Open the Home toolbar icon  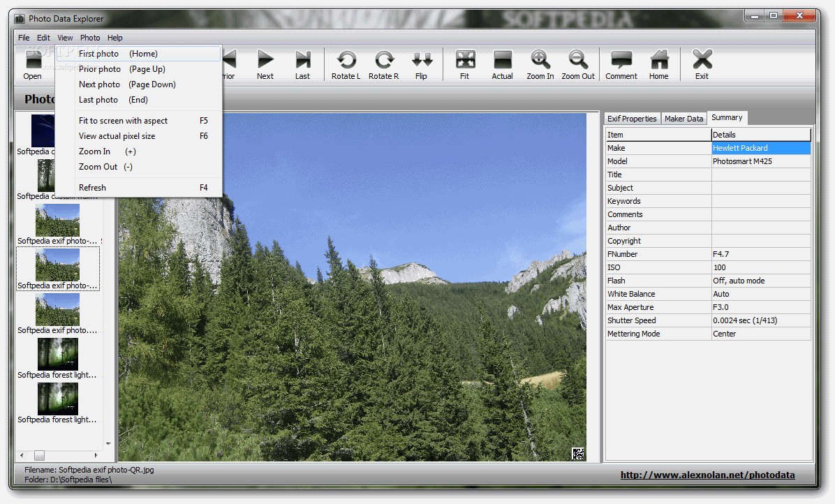click(x=659, y=64)
